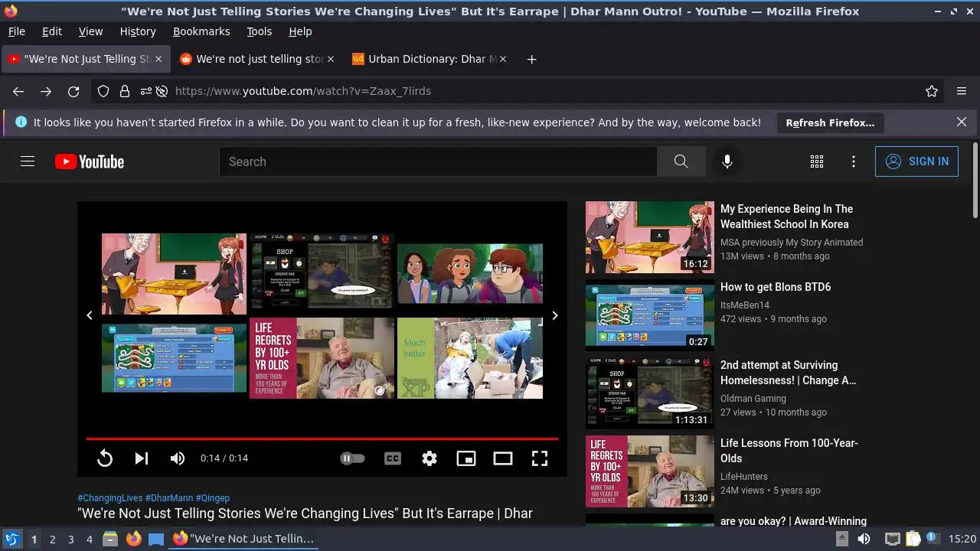980x551 pixels.
Task: Go back in Firefox navigation
Action: coord(18,91)
